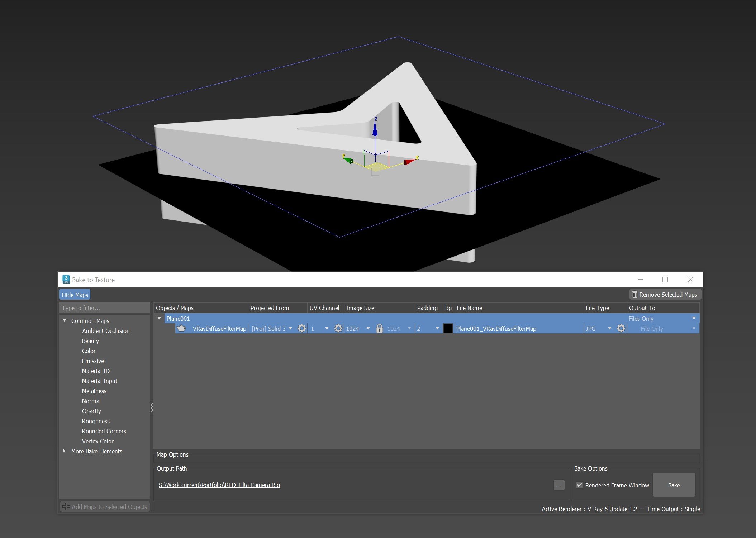Open the RED Tilta Camera Rig output path link

[219, 485]
